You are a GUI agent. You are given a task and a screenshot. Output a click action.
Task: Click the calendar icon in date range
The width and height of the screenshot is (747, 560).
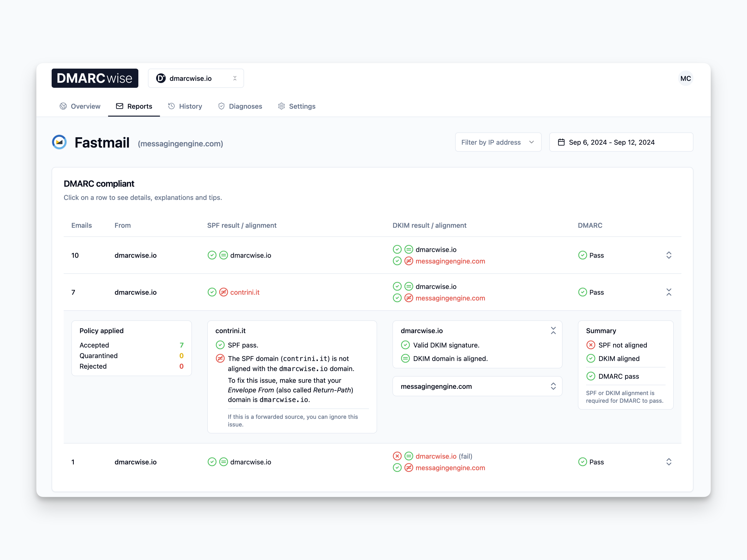tap(561, 142)
